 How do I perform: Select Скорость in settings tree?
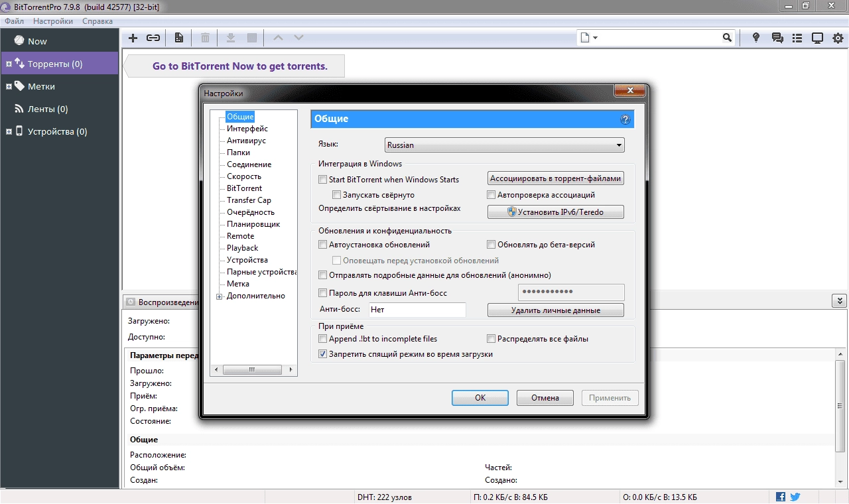click(x=244, y=176)
